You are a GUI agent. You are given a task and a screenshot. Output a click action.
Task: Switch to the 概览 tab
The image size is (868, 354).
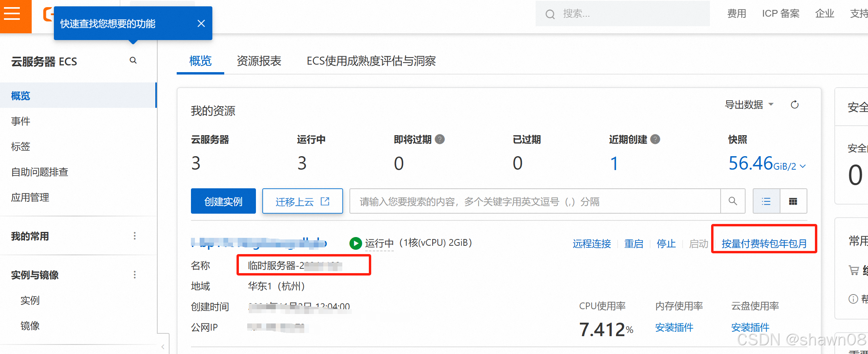pos(200,61)
